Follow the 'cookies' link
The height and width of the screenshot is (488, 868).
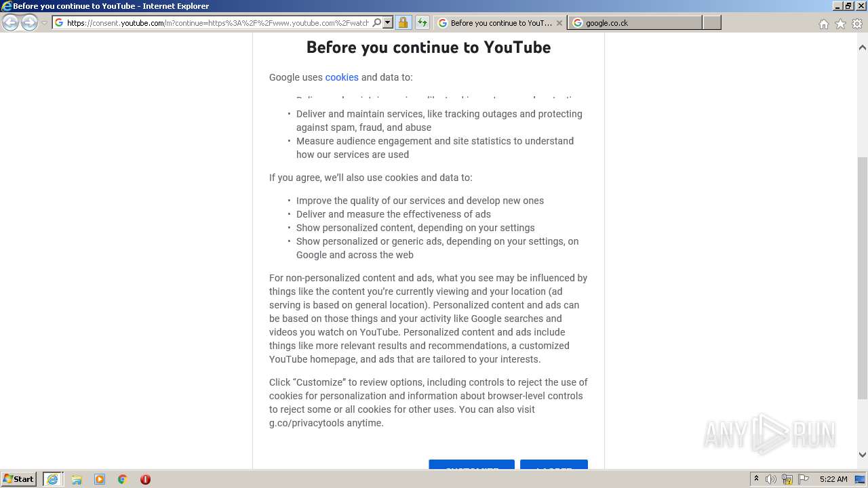pos(342,77)
